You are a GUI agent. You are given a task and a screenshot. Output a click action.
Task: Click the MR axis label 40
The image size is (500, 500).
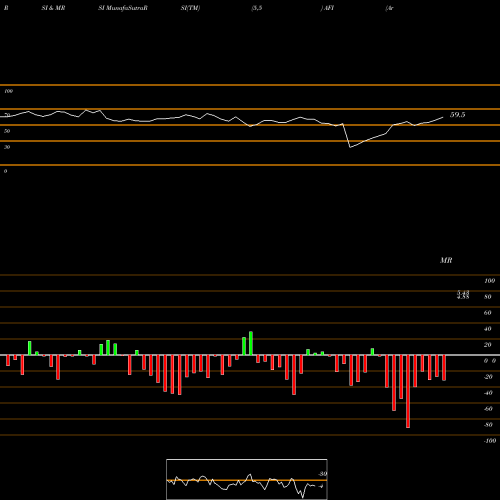(488, 329)
